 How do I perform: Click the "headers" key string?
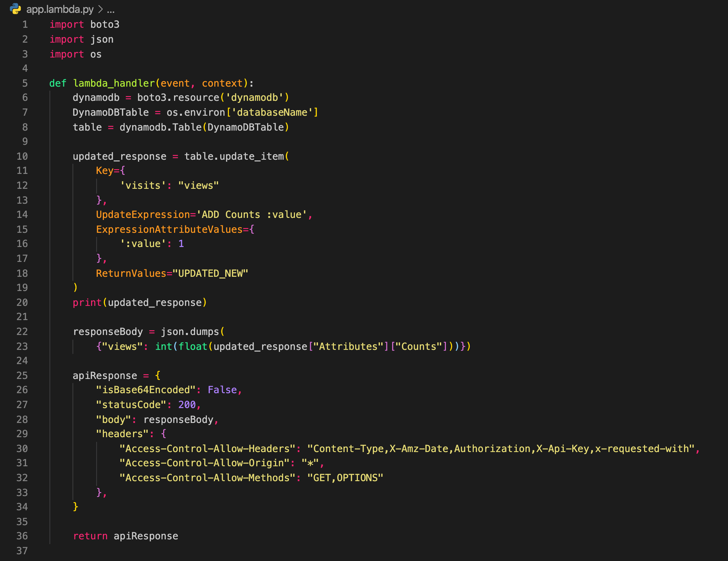coord(122,434)
